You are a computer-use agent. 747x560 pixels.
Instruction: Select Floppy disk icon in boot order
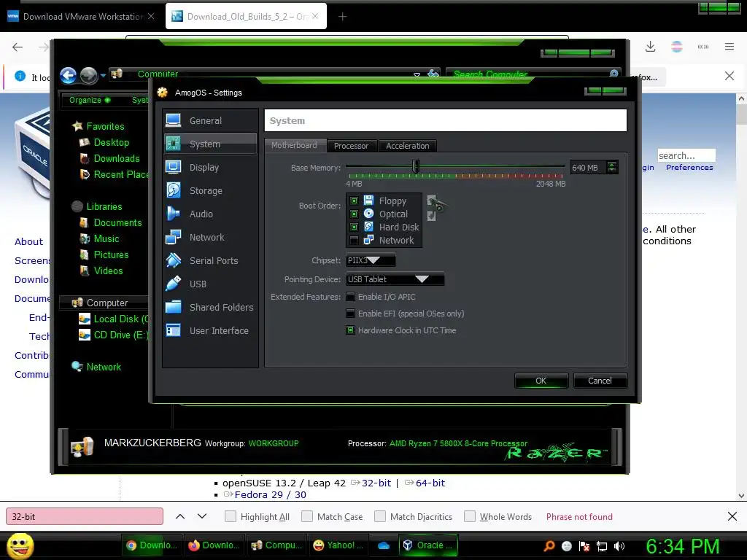pyautogui.click(x=368, y=201)
